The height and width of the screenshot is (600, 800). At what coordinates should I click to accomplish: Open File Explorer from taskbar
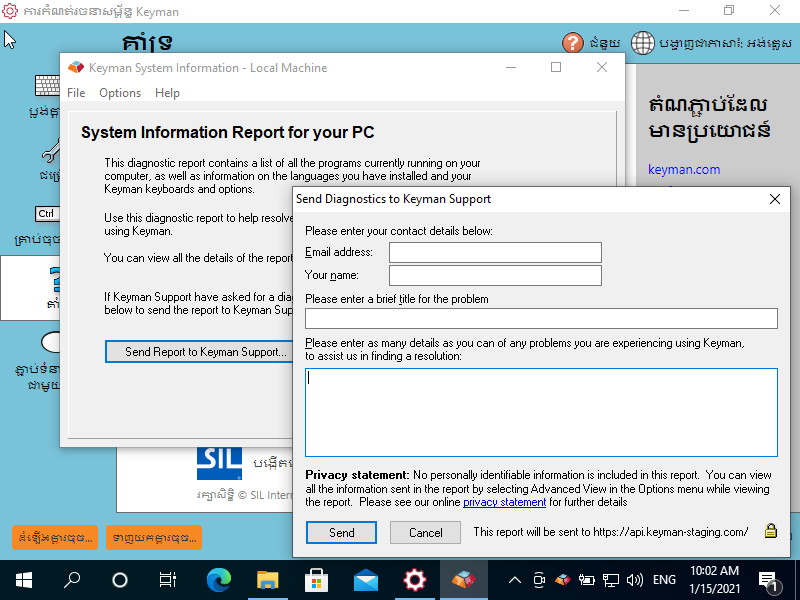tap(267, 580)
